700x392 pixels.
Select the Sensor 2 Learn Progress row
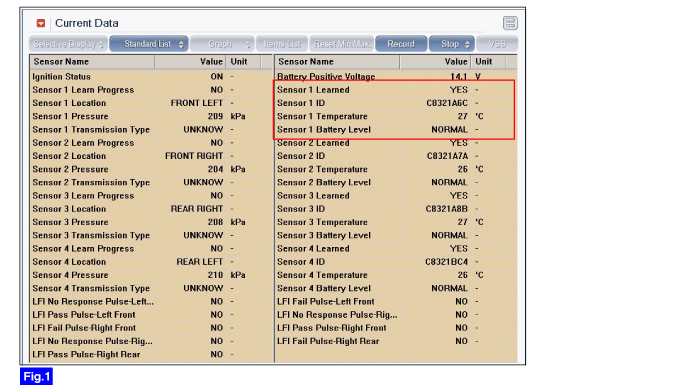151,143
